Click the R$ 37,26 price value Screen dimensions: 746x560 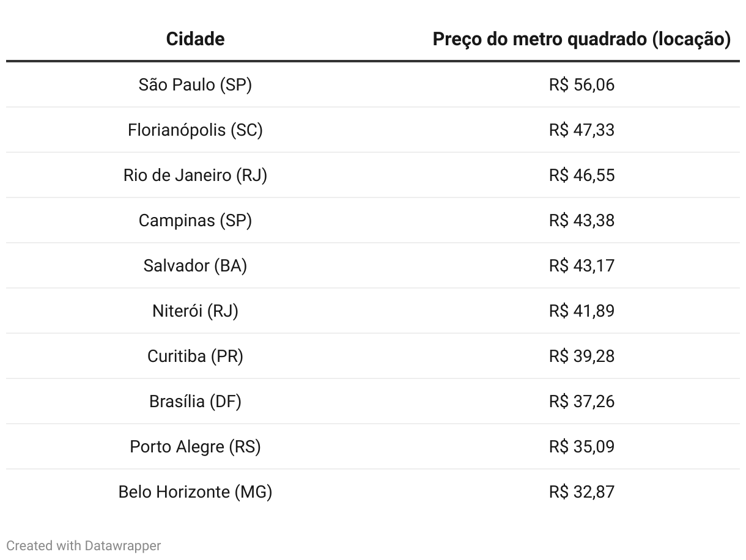(582, 401)
